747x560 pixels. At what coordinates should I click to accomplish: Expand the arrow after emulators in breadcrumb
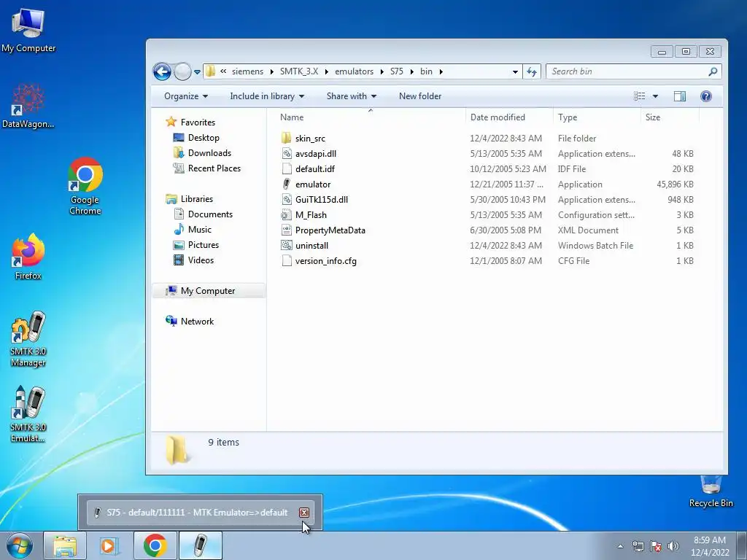coord(382,71)
